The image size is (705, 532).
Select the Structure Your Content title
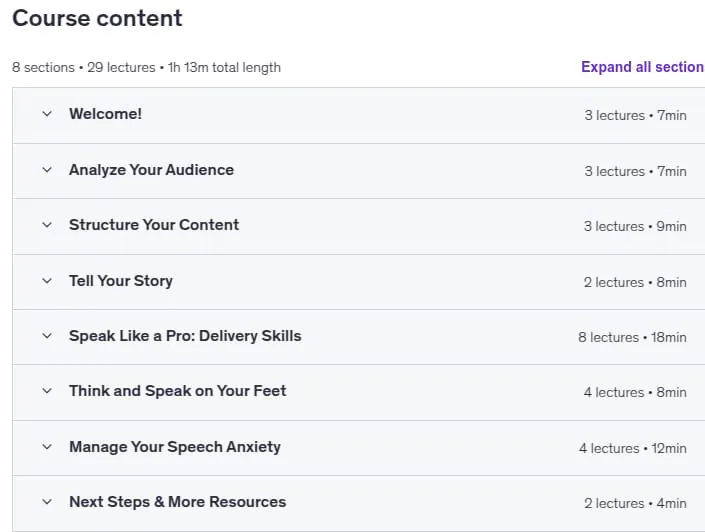[154, 225]
